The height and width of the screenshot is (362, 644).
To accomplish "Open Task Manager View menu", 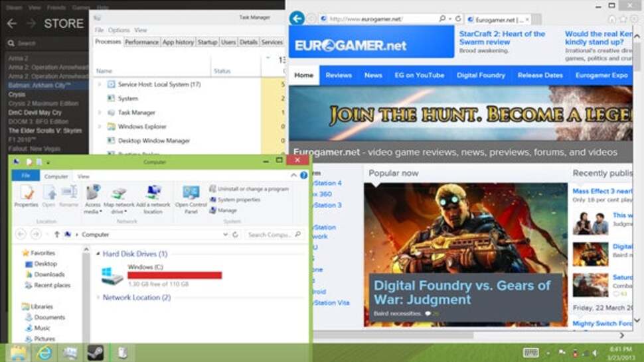I will [x=141, y=30].
